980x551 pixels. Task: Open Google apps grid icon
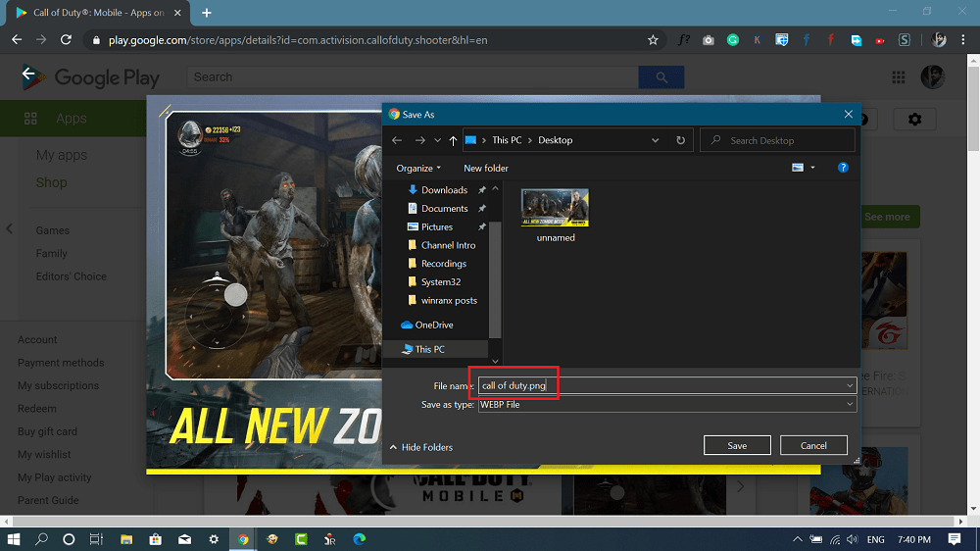pos(898,76)
